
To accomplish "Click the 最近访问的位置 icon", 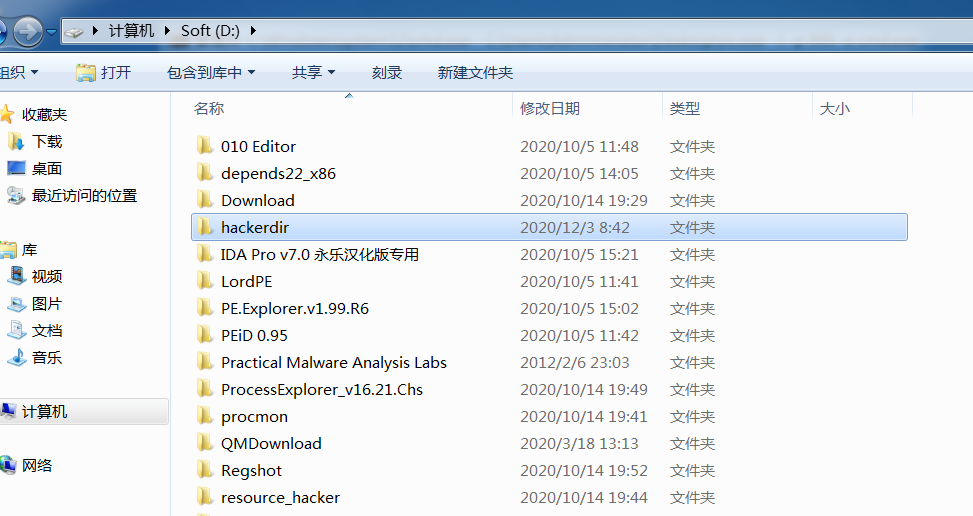I will tap(16, 195).
